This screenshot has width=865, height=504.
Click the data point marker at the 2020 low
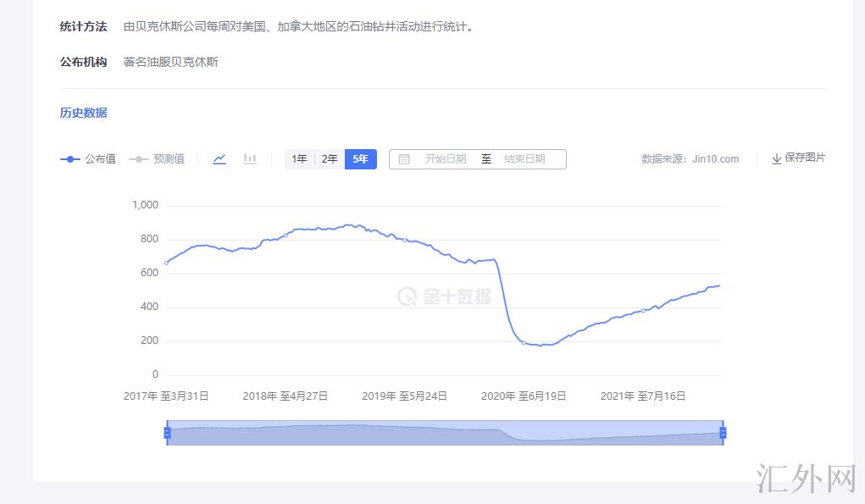point(524,343)
